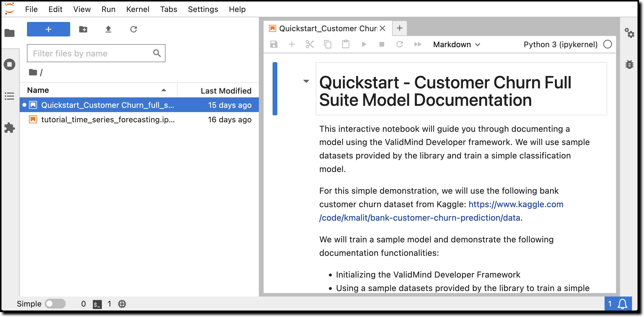This screenshot has height=317, width=644.
Task: Refresh the file browser list
Action: (134, 29)
